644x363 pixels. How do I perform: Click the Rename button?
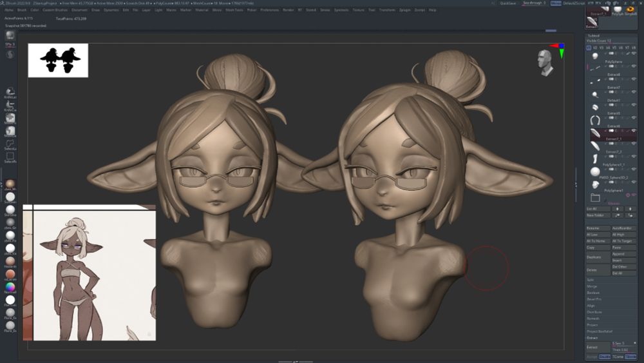[x=598, y=228]
